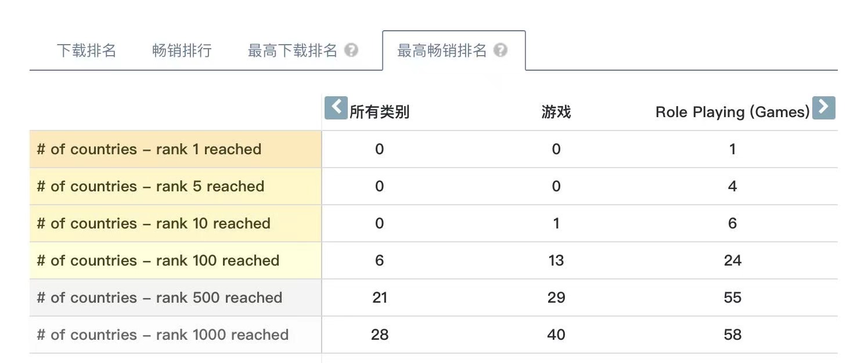Click the 所有类别 column header
The width and height of the screenshot is (868, 363).
tap(380, 112)
